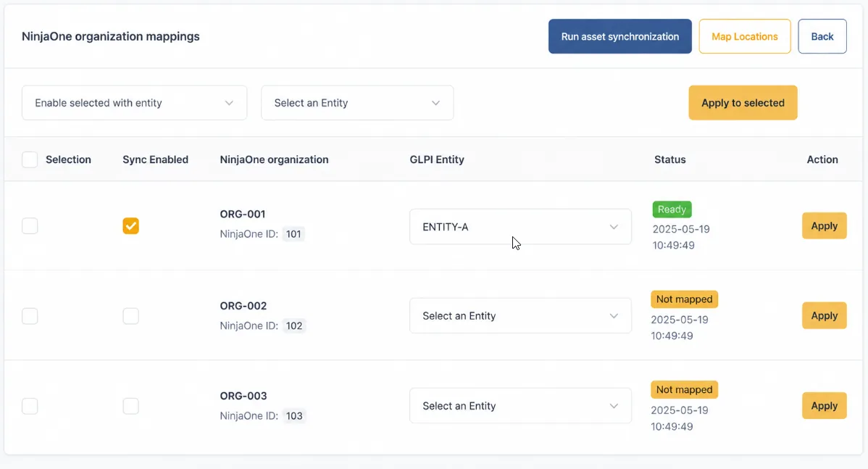
Task: Click ORG-001 organization name
Action: click(x=243, y=214)
